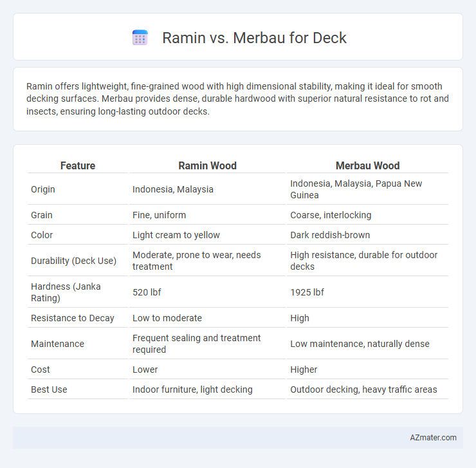Click the 'Best Use' row label
The height and width of the screenshot is (468, 476).
49,389
